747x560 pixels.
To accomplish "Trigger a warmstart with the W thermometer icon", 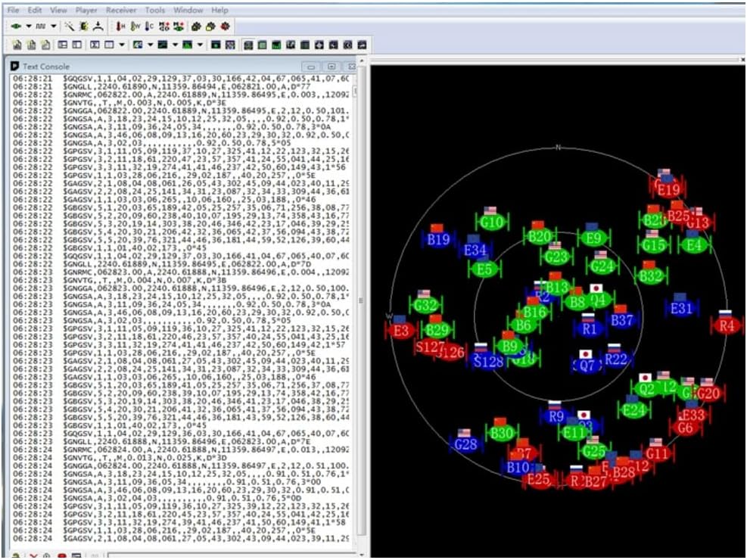I will coord(135,26).
